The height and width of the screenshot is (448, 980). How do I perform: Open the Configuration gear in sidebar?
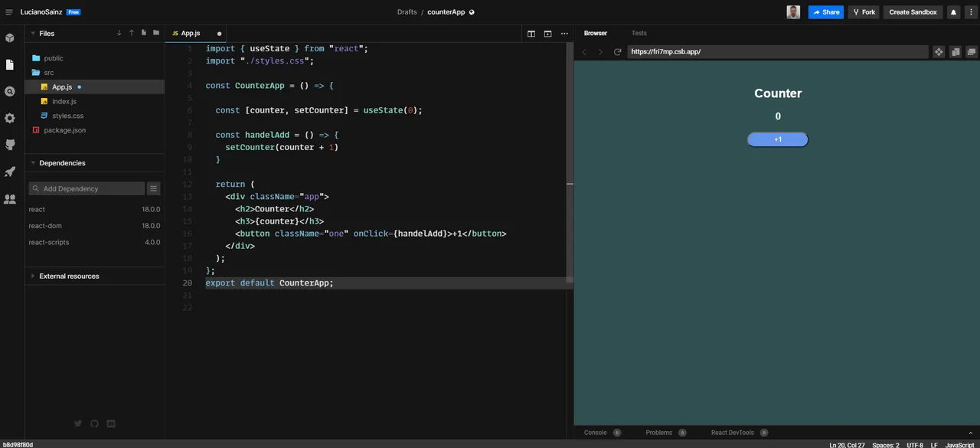pyautogui.click(x=9, y=118)
